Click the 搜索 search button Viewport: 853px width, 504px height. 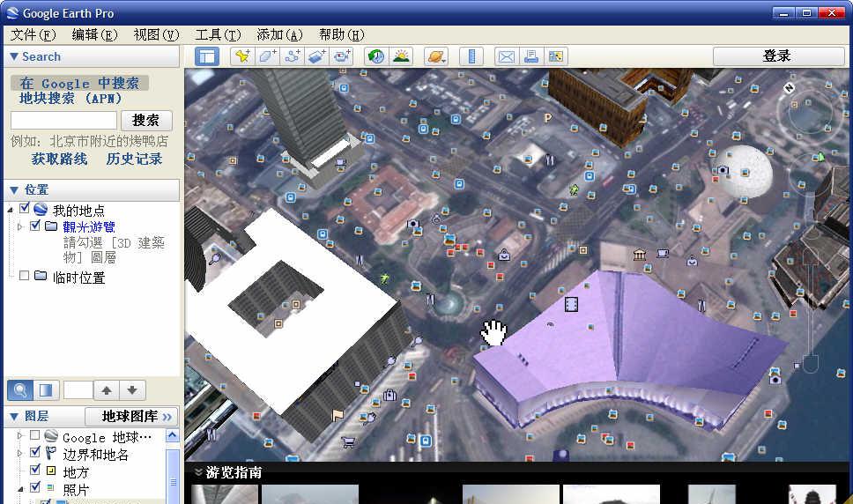[x=145, y=120]
